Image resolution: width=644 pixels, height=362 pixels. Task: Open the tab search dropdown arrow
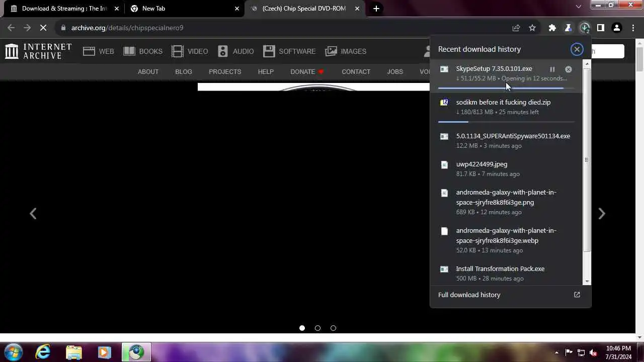click(x=579, y=7)
